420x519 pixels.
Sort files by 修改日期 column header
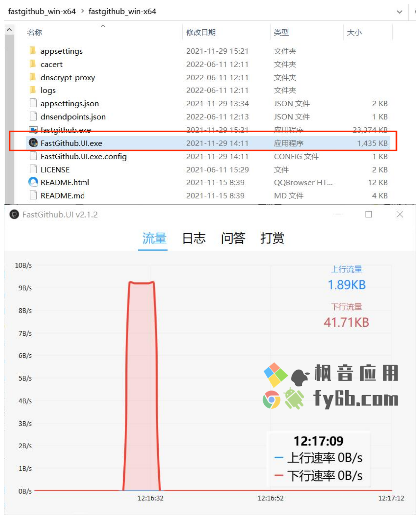click(x=201, y=32)
